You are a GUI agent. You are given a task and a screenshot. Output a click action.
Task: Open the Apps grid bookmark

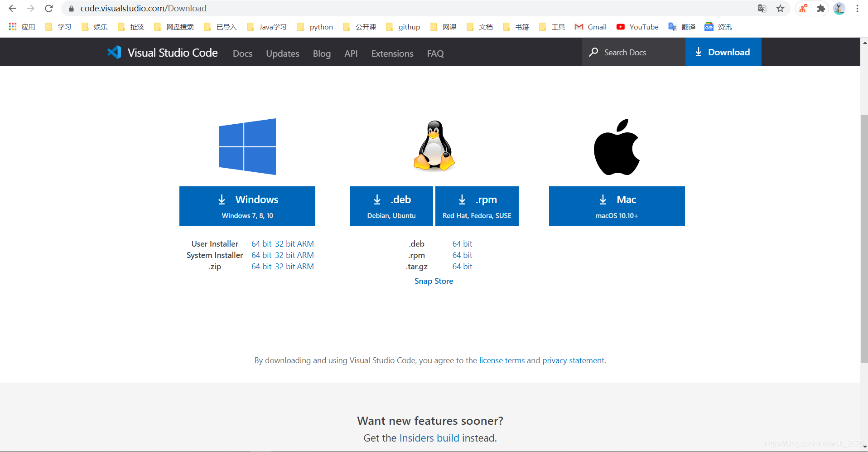22,27
